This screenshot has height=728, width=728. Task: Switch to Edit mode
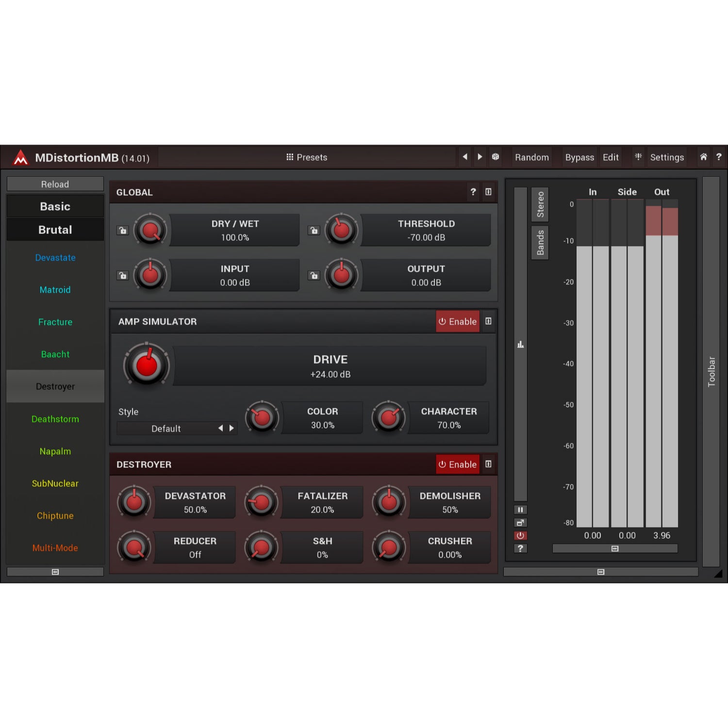click(x=611, y=157)
